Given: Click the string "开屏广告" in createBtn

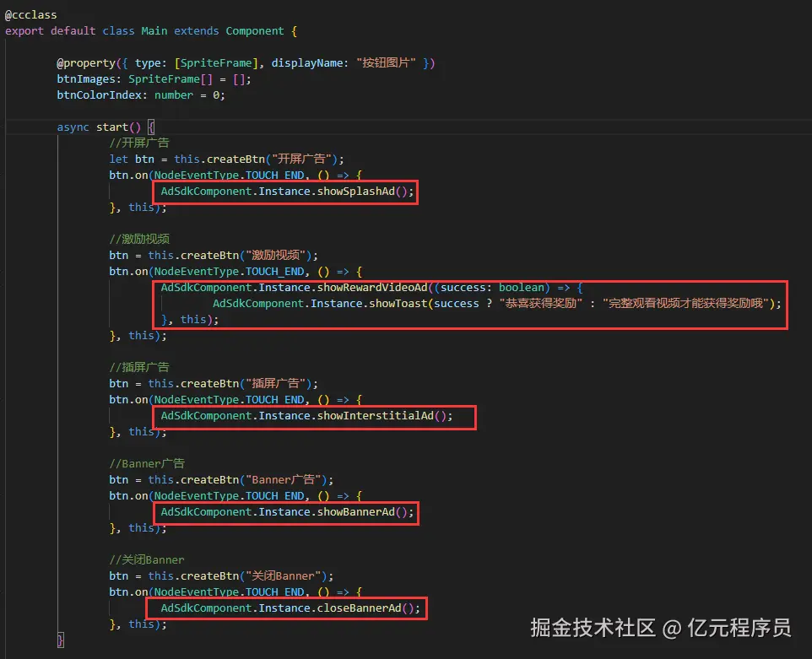Looking at the screenshot, I should coord(301,159).
